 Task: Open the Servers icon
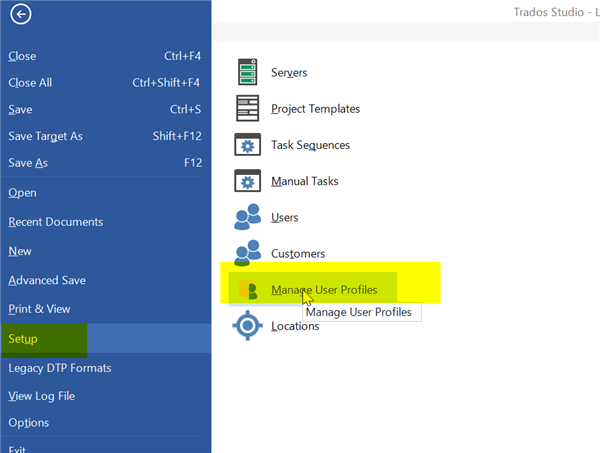point(248,72)
